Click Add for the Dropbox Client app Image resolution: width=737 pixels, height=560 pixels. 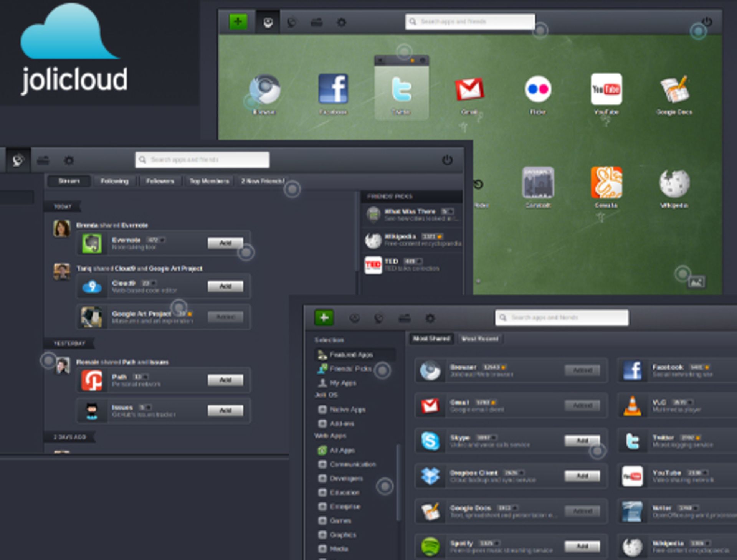582,476
